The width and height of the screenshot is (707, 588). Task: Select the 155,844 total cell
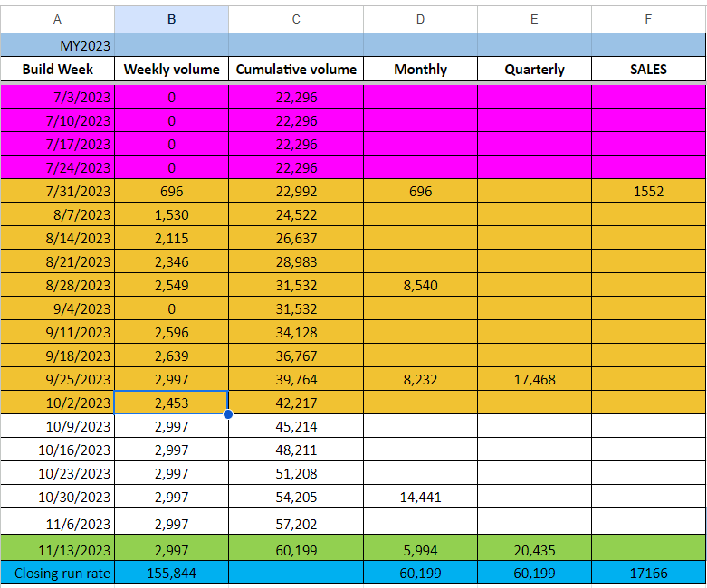coord(171,574)
